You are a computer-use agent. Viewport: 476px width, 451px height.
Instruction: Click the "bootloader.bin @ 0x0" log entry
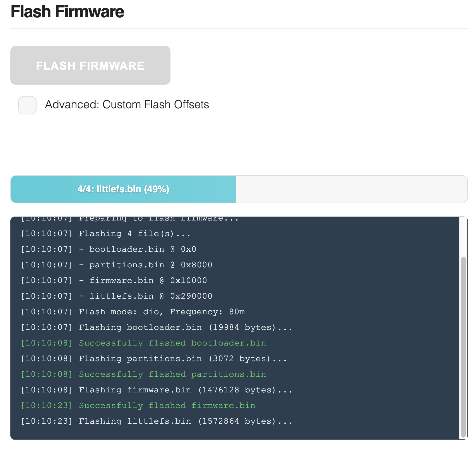(142, 249)
